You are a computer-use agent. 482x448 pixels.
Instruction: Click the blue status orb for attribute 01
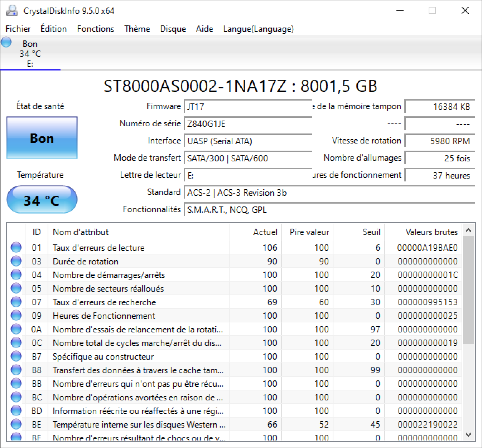click(16, 248)
